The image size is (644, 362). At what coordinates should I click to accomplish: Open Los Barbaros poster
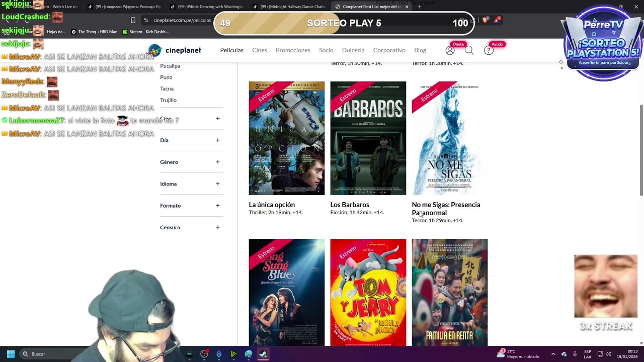click(x=368, y=138)
